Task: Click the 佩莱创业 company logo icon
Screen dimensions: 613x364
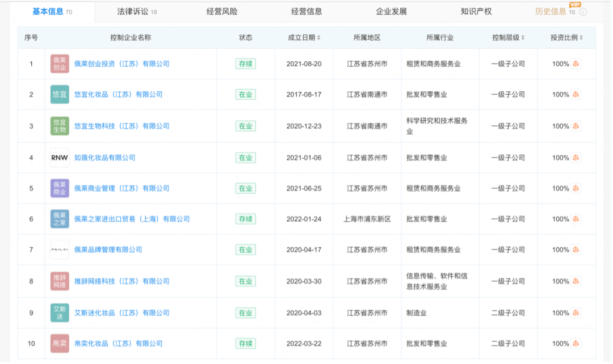Action: [60, 64]
